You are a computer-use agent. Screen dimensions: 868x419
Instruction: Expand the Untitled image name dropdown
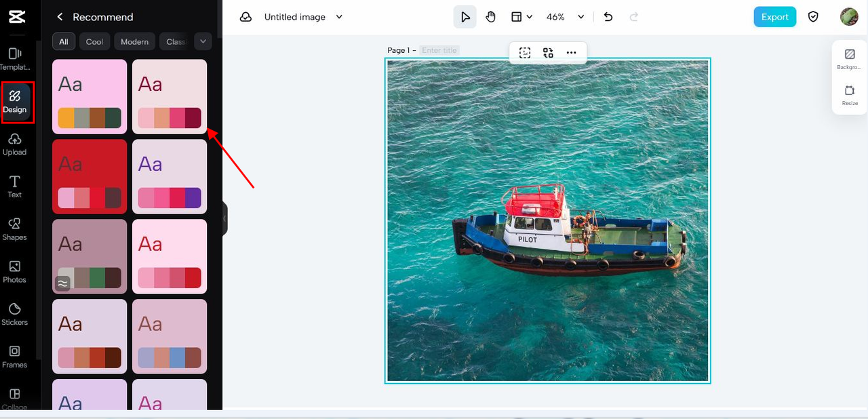tap(339, 17)
